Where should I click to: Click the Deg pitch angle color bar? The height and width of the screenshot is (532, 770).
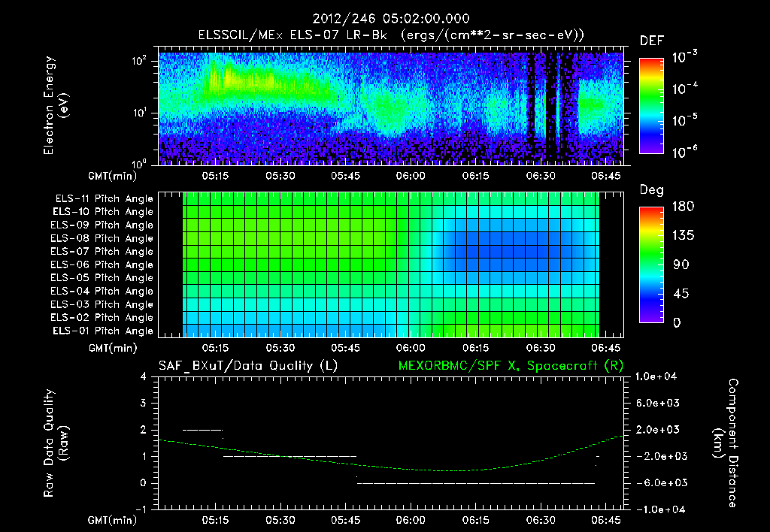(x=651, y=264)
